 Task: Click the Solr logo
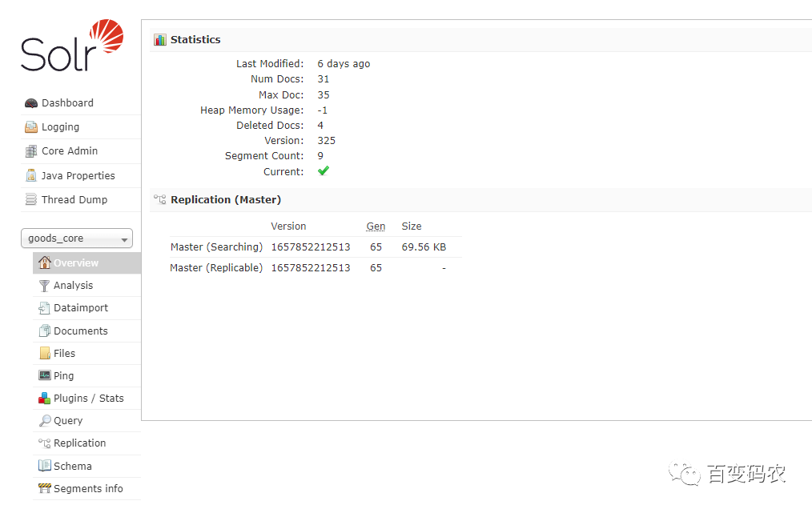[72, 46]
